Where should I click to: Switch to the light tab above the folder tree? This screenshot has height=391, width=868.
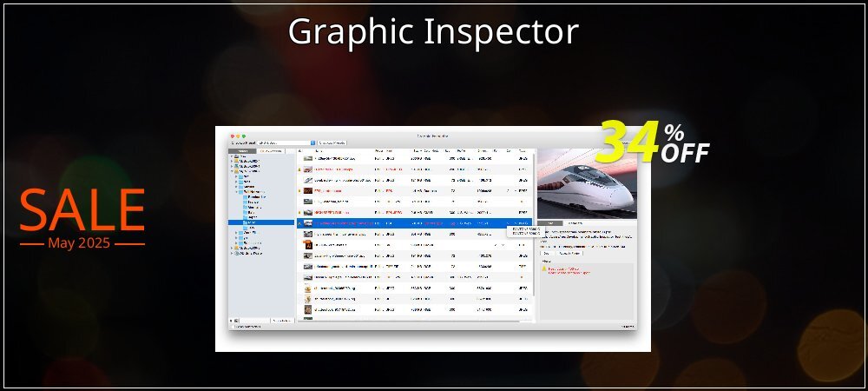click(x=271, y=151)
